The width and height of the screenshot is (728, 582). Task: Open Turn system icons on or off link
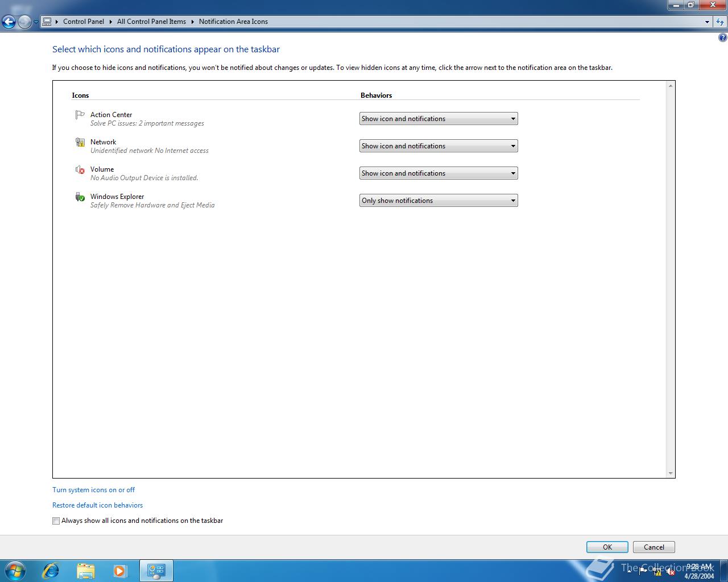click(93, 490)
